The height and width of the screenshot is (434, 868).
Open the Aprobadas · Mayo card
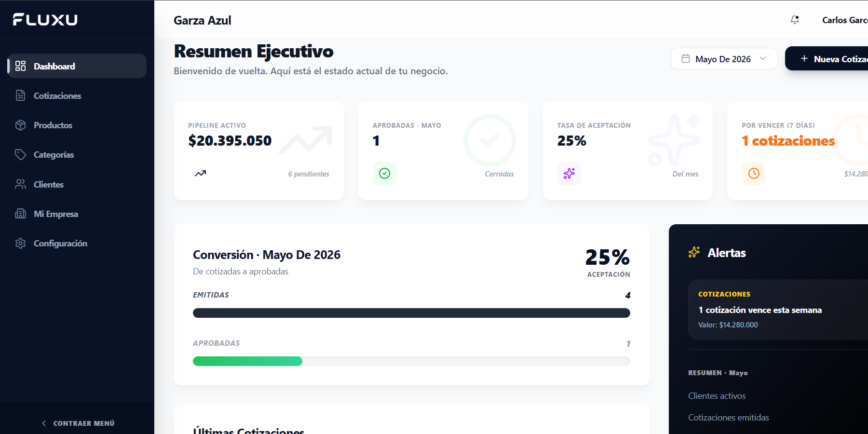tap(443, 150)
